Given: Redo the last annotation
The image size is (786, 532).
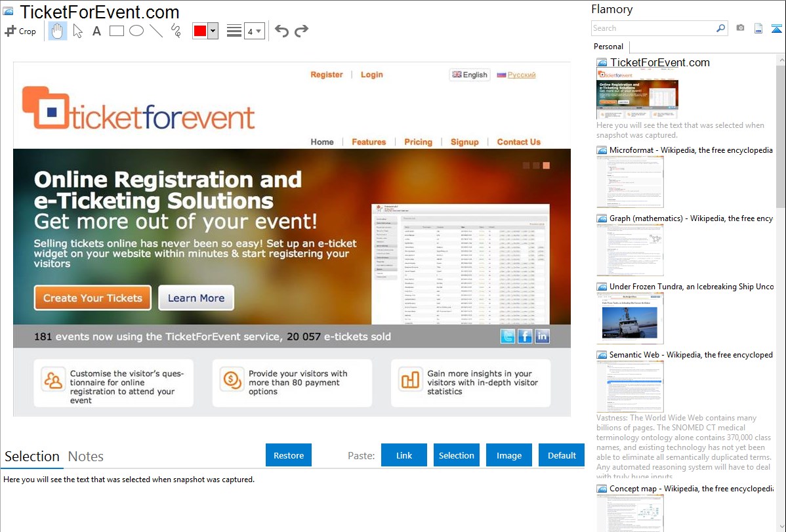Looking at the screenshot, I should coord(301,31).
